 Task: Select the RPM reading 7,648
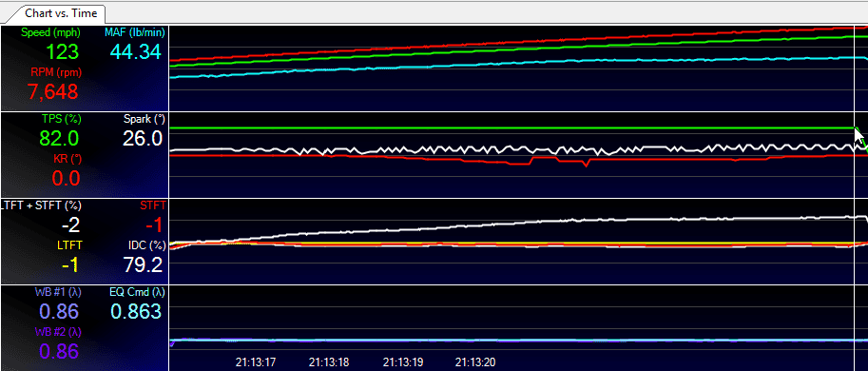pyautogui.click(x=52, y=91)
